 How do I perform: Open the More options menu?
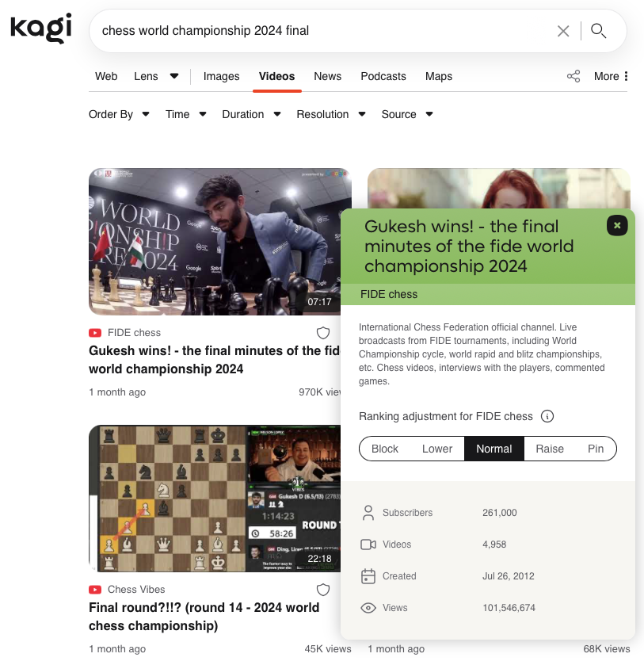point(611,76)
